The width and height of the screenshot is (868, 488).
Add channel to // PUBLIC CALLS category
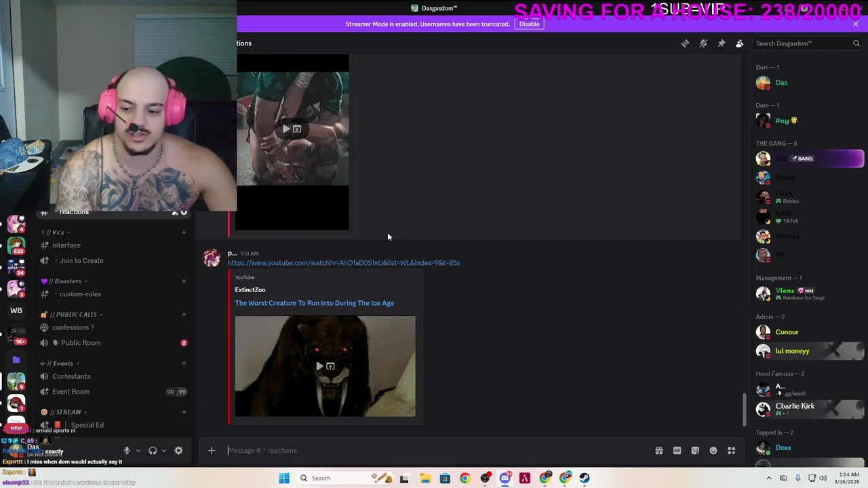pos(184,314)
